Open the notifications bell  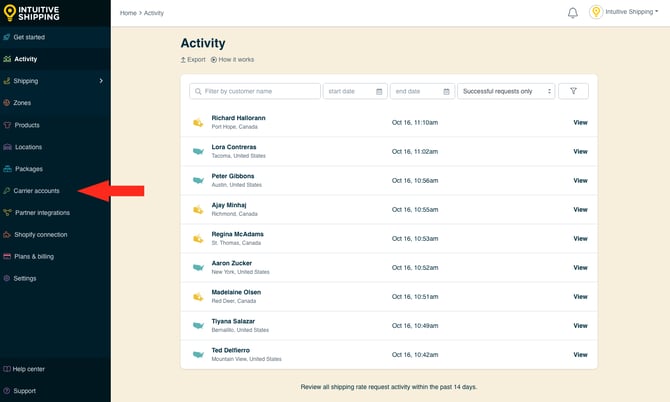tap(573, 13)
